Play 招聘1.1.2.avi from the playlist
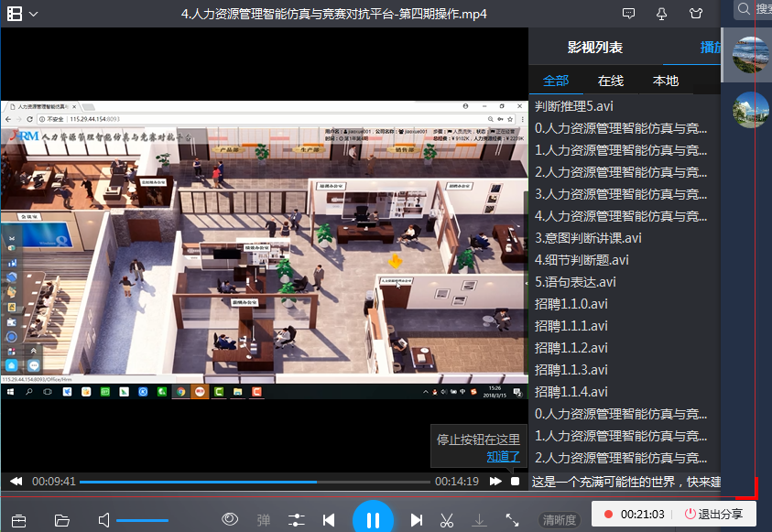 tap(571, 348)
